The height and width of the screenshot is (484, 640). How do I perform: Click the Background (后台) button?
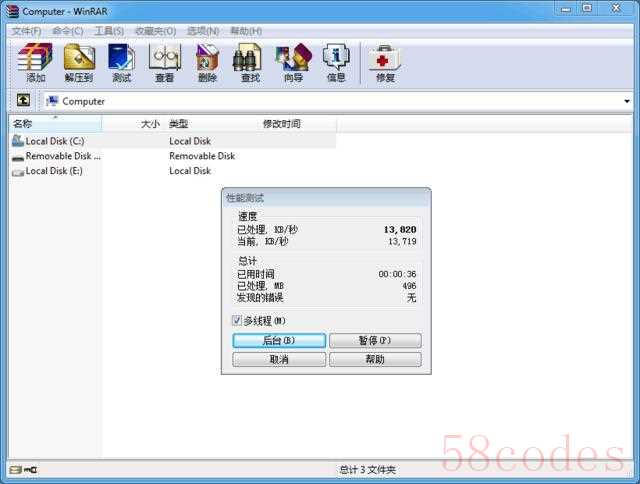(x=279, y=340)
